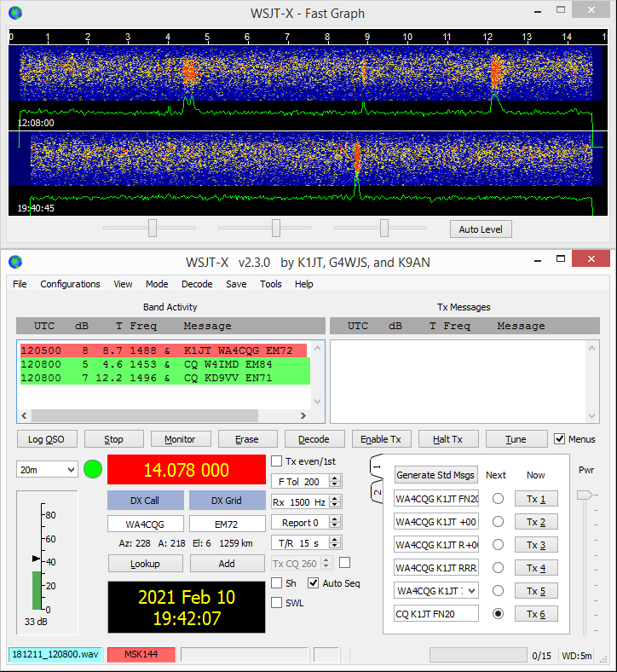Screen dimensions: 617x672
Task: Select the Next radio button for Tx 1
Action: [x=498, y=499]
